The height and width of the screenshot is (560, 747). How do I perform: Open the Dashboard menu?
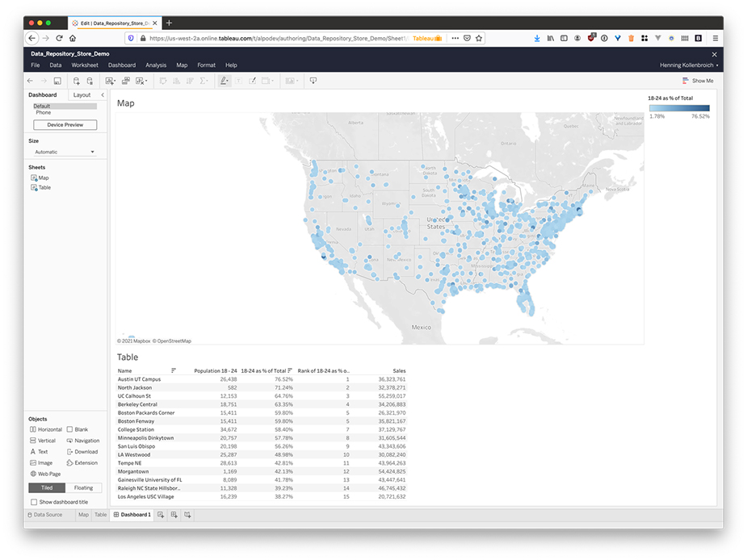[x=122, y=65]
